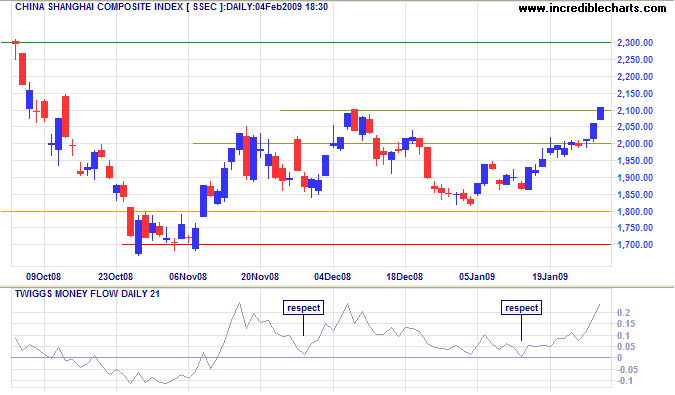This screenshot has width=675, height=395.
Task: Click the 2,000.00 price axis label
Action: coord(635,144)
